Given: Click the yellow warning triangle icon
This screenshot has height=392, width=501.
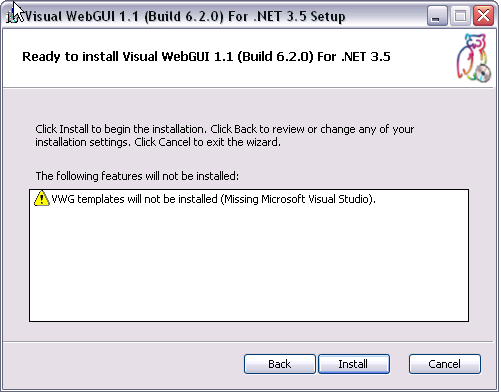Looking at the screenshot, I should [x=41, y=199].
